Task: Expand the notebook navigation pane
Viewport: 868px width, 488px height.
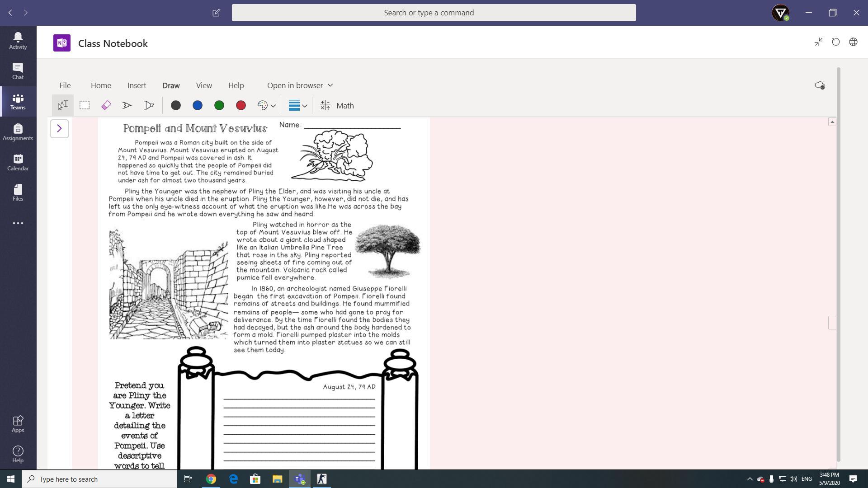Action: click(59, 129)
